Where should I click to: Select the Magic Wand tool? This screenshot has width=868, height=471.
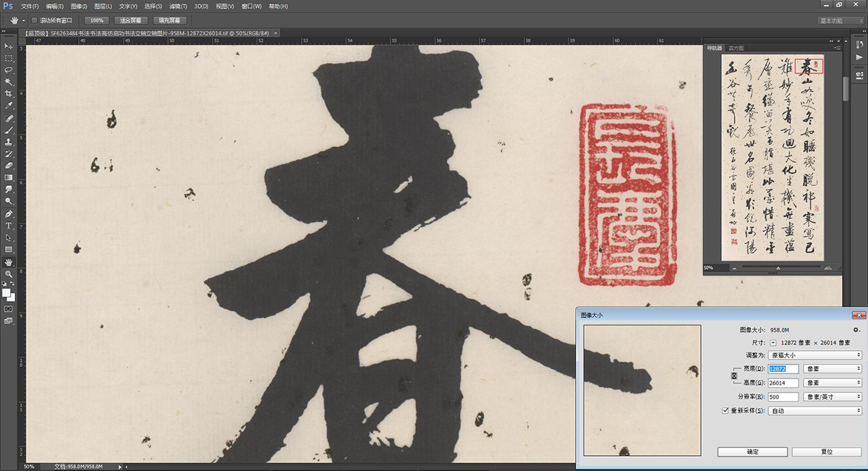(x=9, y=82)
